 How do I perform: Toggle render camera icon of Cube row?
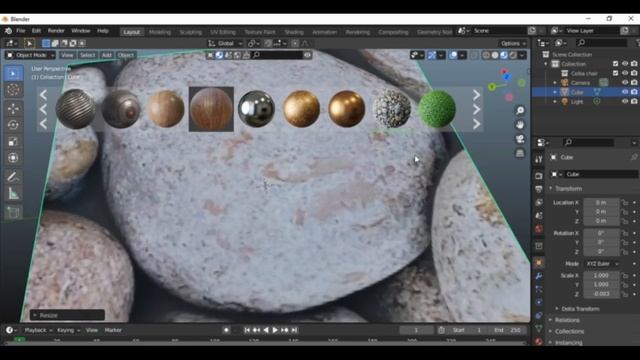pos(634,92)
